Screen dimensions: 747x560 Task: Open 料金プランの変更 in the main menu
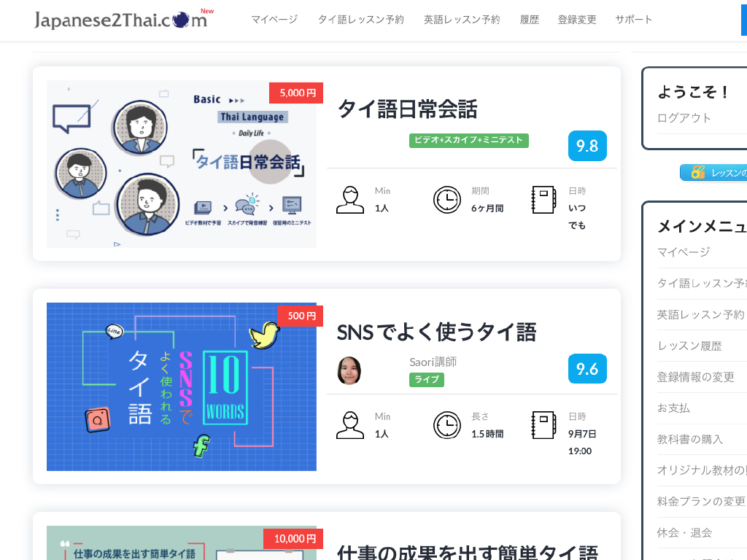pyautogui.click(x=701, y=501)
